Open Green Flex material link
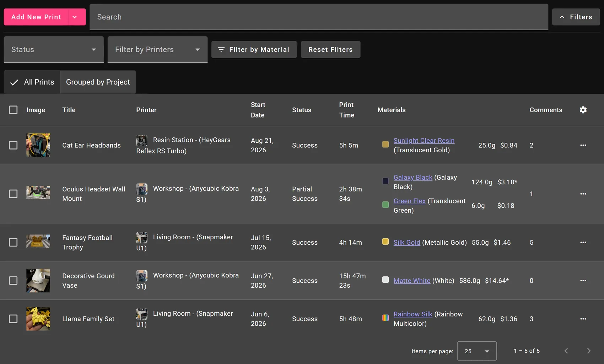Screen dimensions: 604x364 point(409,201)
